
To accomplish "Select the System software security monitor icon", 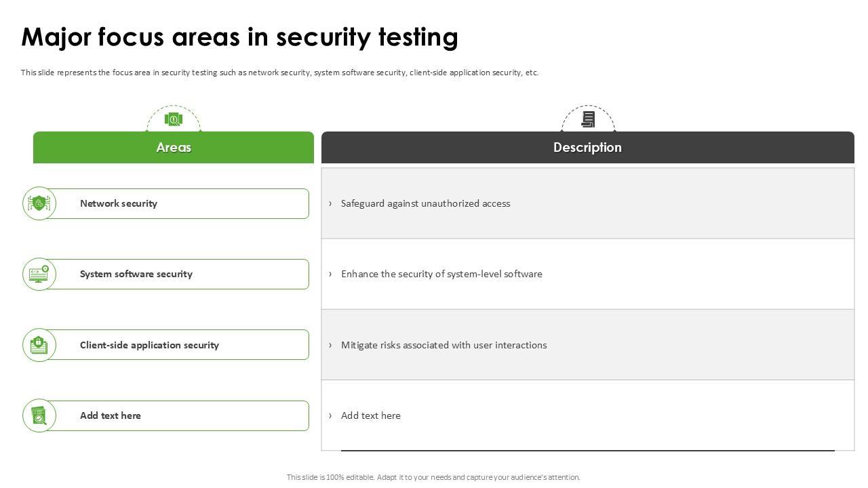I will [39, 274].
